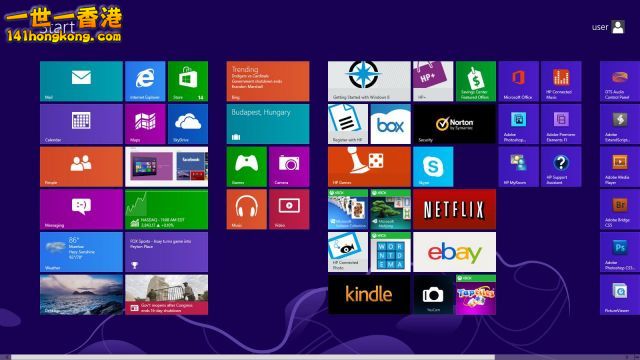Launch the Wordament letter grid tile

391,252
